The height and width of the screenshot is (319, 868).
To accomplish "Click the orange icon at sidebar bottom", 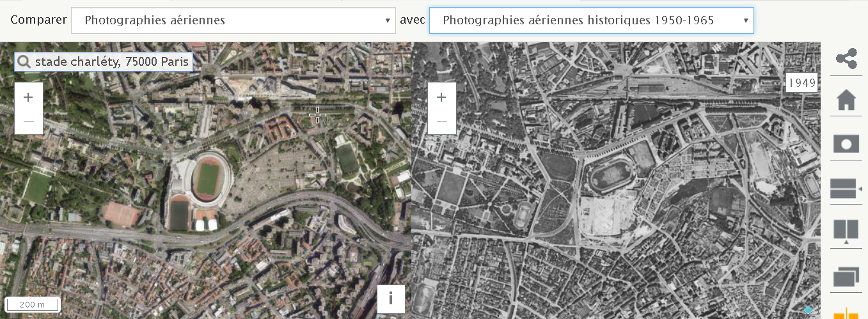I will point(846,313).
